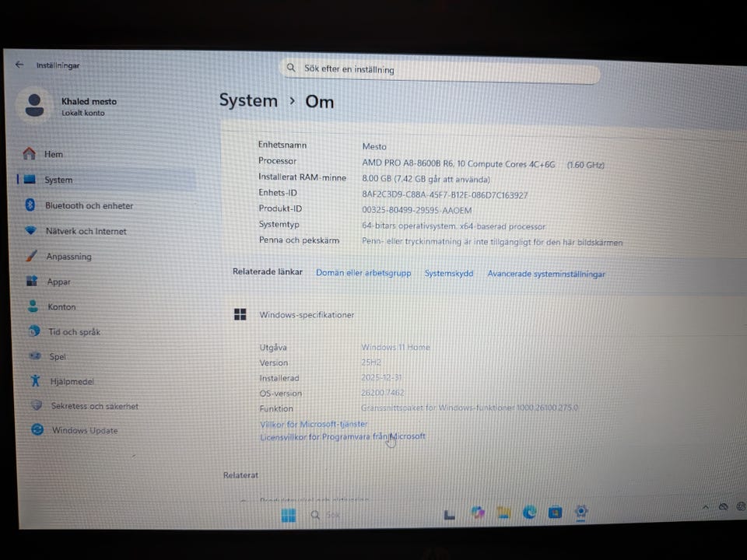Viewport: 747px width, 560px height.
Task: Click the taskbar search magnifier icon
Action: click(x=315, y=515)
